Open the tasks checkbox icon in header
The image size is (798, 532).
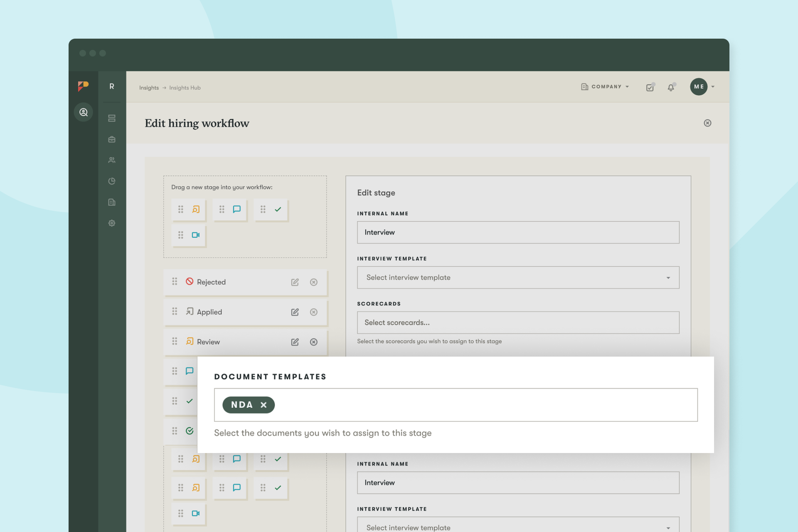[650, 87]
